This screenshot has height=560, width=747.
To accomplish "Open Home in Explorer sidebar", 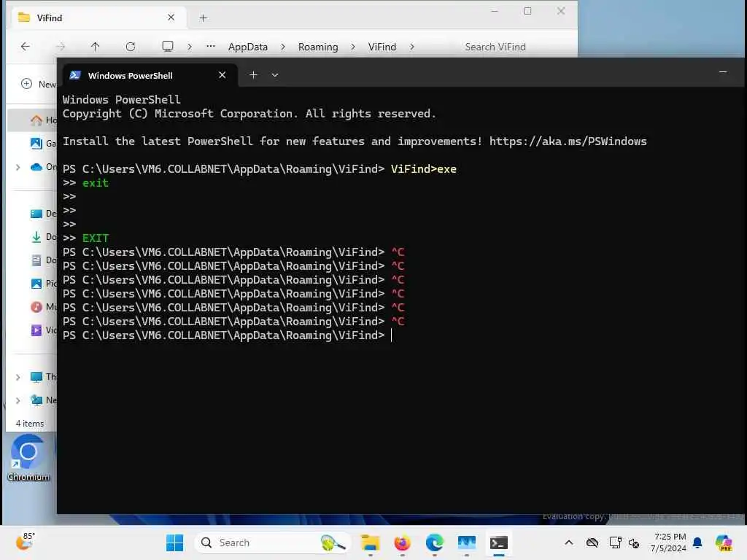I will 43,120.
